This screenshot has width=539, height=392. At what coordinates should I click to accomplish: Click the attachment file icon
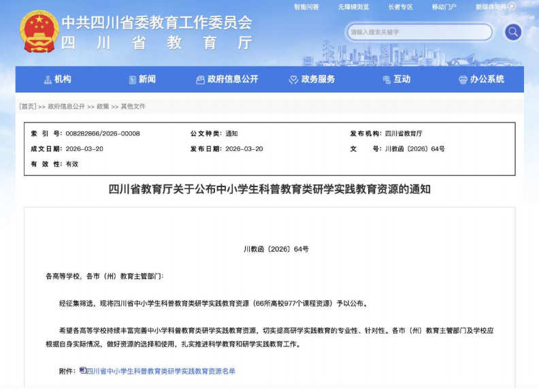click(82, 370)
